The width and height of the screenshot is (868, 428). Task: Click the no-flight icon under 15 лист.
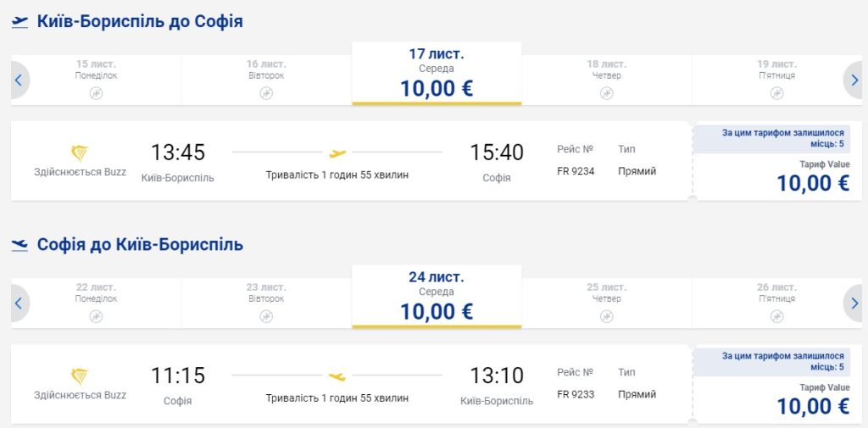[96, 93]
